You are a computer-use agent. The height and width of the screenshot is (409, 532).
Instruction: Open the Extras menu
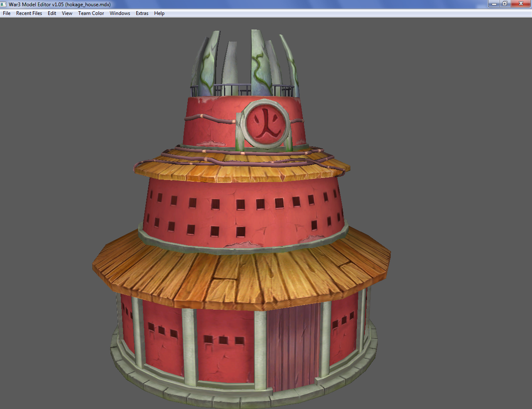click(142, 13)
